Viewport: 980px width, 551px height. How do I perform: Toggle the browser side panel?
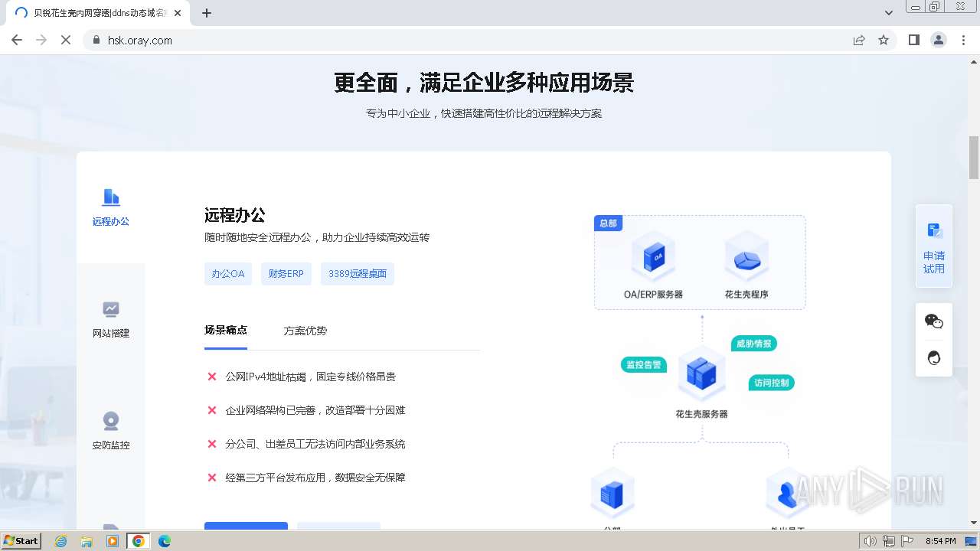tap(914, 40)
